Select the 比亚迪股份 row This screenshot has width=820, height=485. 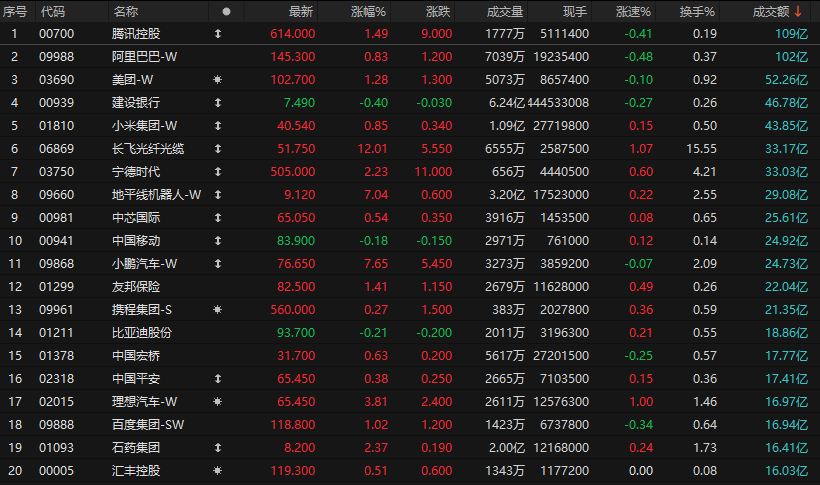pos(410,333)
